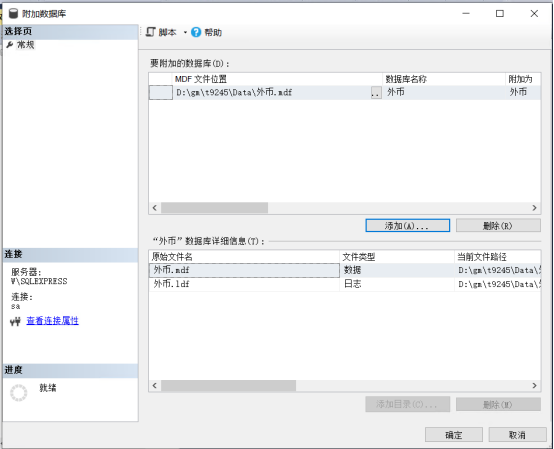Select the 外币 cell under 附加为

(x=523, y=93)
